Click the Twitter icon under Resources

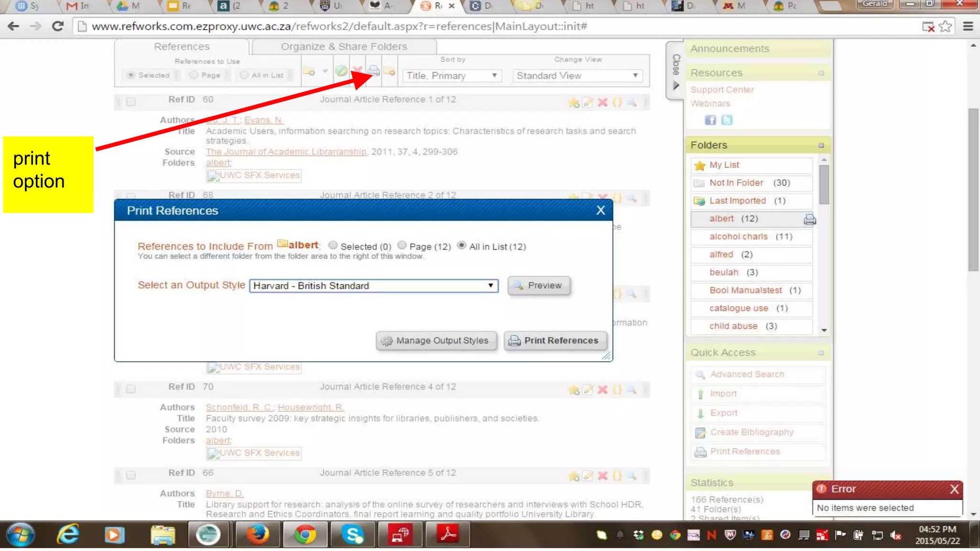tap(726, 120)
